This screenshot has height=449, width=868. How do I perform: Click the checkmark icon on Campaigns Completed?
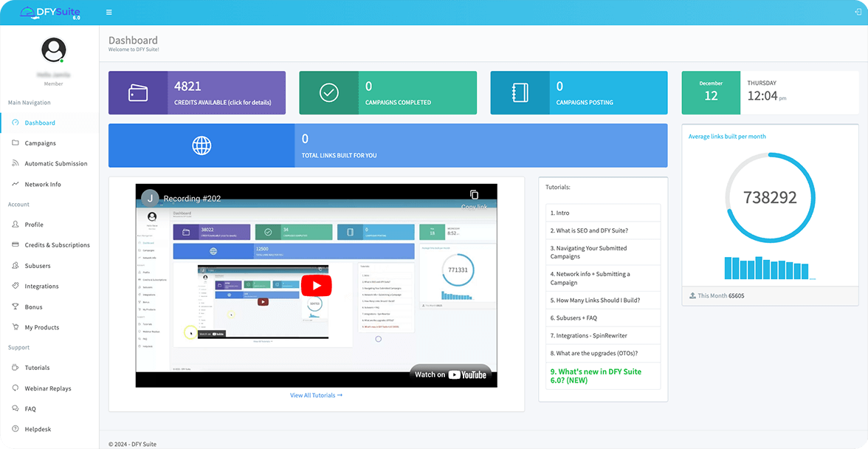[327, 92]
